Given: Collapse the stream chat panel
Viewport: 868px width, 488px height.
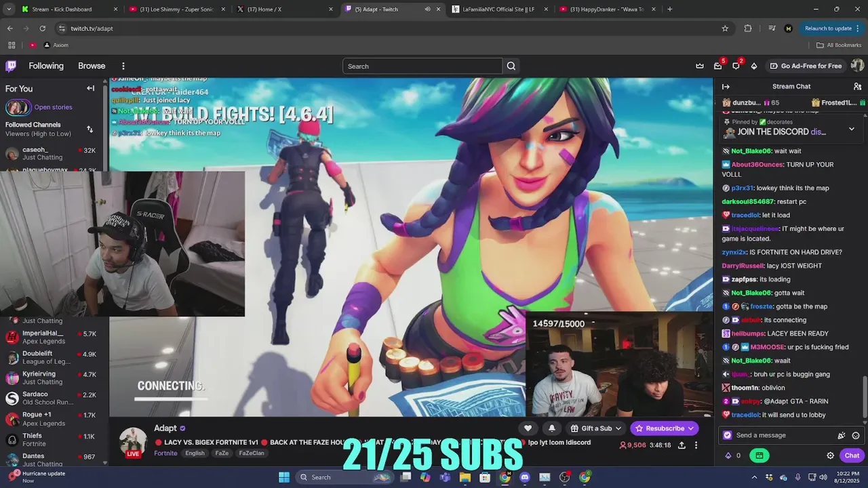Looking at the screenshot, I should tap(726, 87).
